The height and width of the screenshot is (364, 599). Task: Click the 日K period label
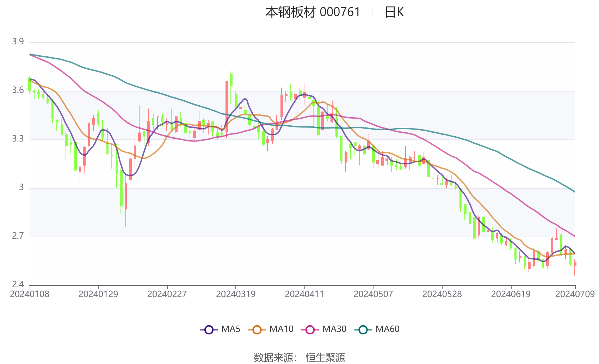(x=394, y=12)
